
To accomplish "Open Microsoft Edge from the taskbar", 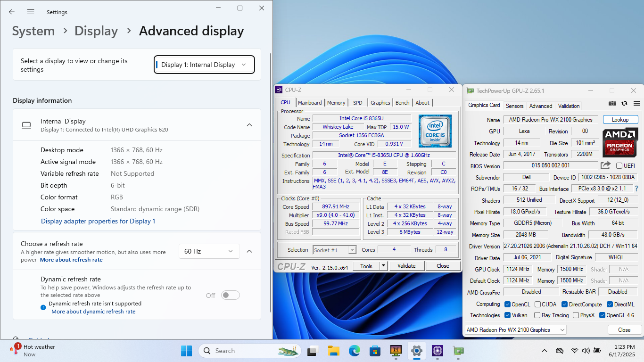I will [x=354, y=351].
